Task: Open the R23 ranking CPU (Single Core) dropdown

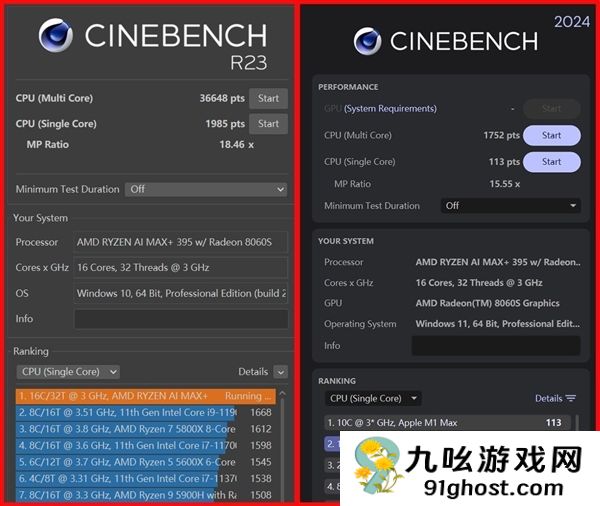Action: [x=68, y=372]
